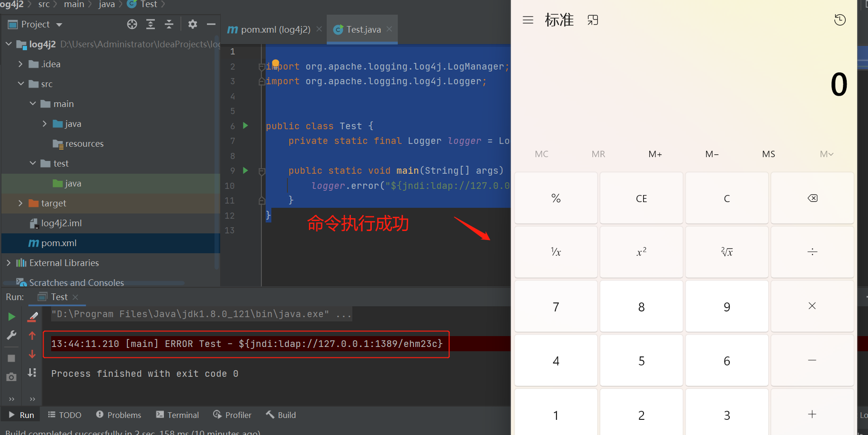This screenshot has height=435, width=868.
Task: Open M memory list dropdown
Action: pyautogui.click(x=826, y=154)
